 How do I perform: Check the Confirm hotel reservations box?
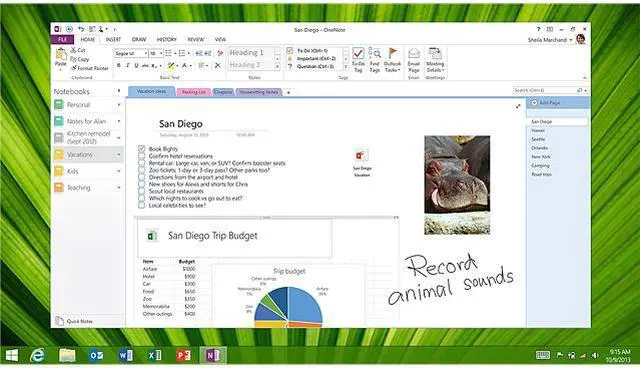[x=142, y=156]
